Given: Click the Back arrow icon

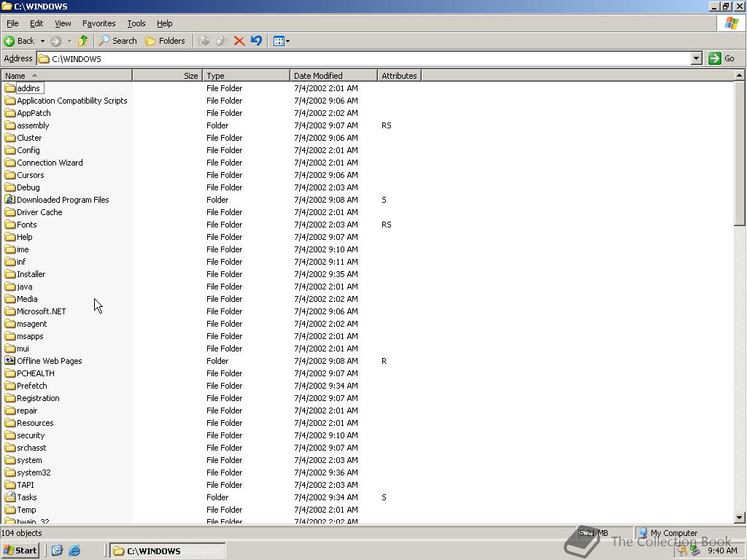Looking at the screenshot, I should pos(9,41).
